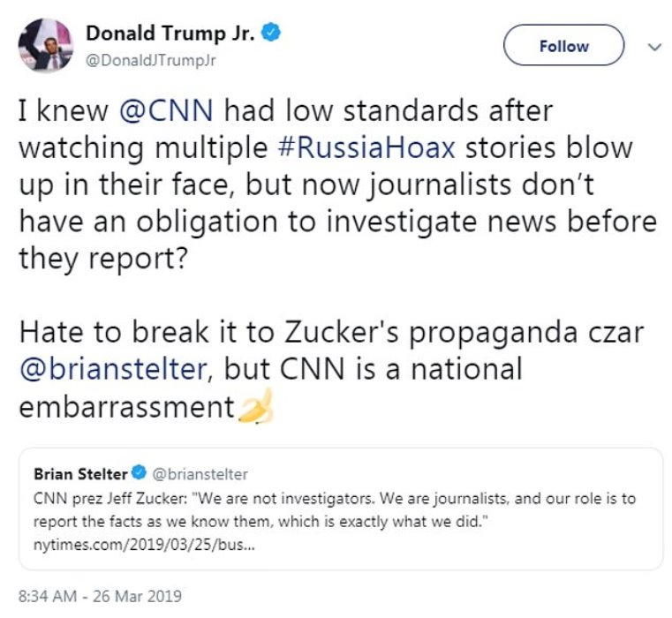This screenshot has width=672, height=618.
Task: Click verified badge beside Donald Trump Jr.
Action: coord(274,34)
